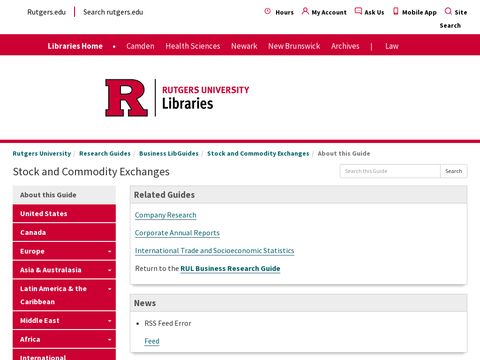Open RUL Business Research Guide link
480x360 pixels.
point(230,268)
